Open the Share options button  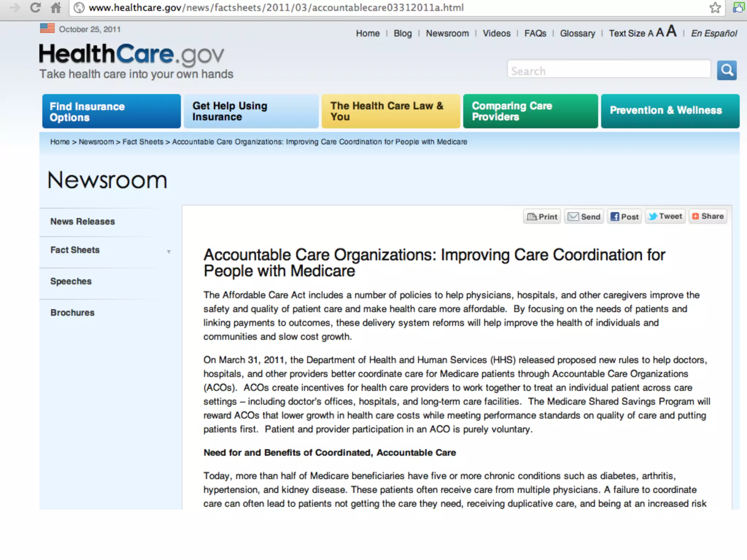(x=708, y=216)
